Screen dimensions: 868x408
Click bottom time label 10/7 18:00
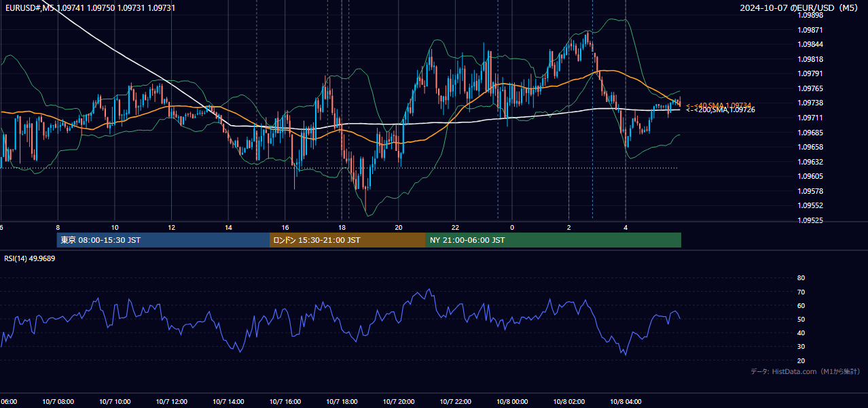342,402
